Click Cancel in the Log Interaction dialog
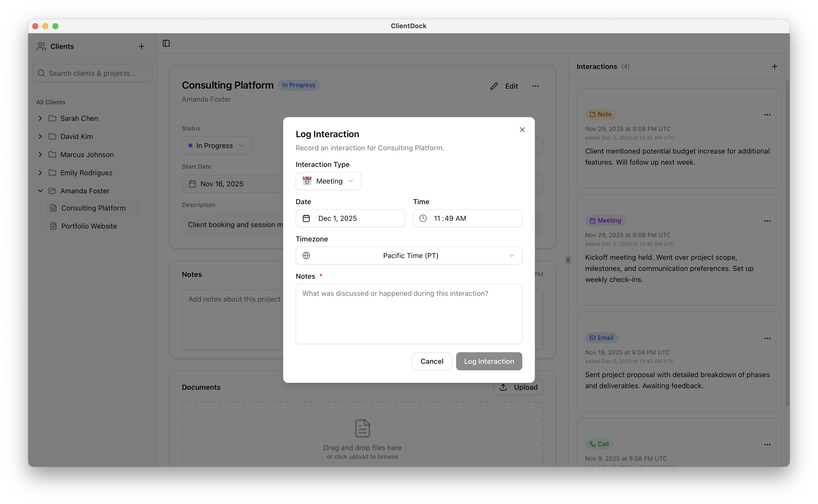Screen dimensions: 818x504 [431, 361]
